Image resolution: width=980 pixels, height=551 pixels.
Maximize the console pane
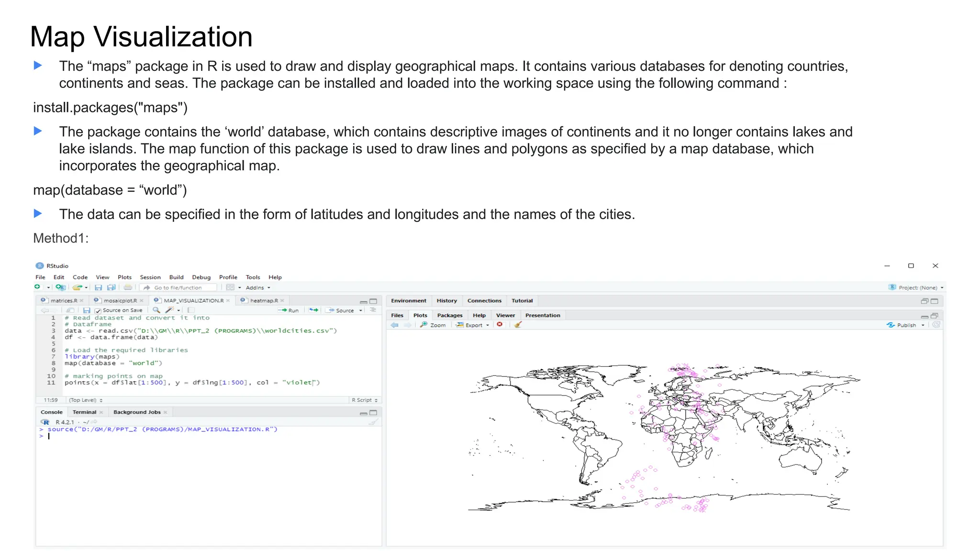pos(373,412)
